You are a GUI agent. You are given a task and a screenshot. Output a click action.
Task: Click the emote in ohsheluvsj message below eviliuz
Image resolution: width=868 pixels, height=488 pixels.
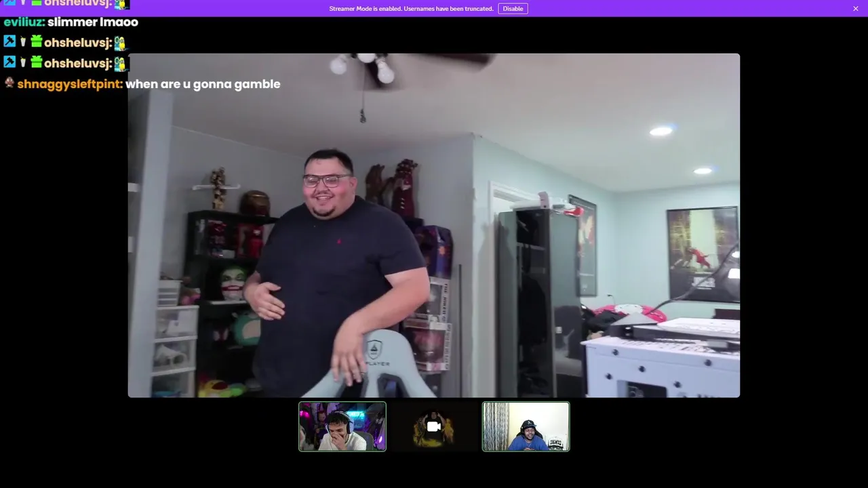[x=120, y=43]
